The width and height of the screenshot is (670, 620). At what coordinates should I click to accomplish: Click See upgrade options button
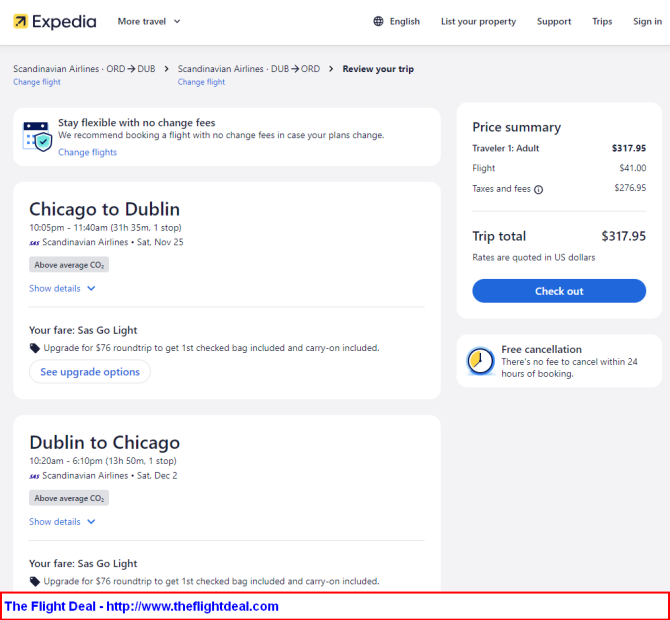point(90,372)
